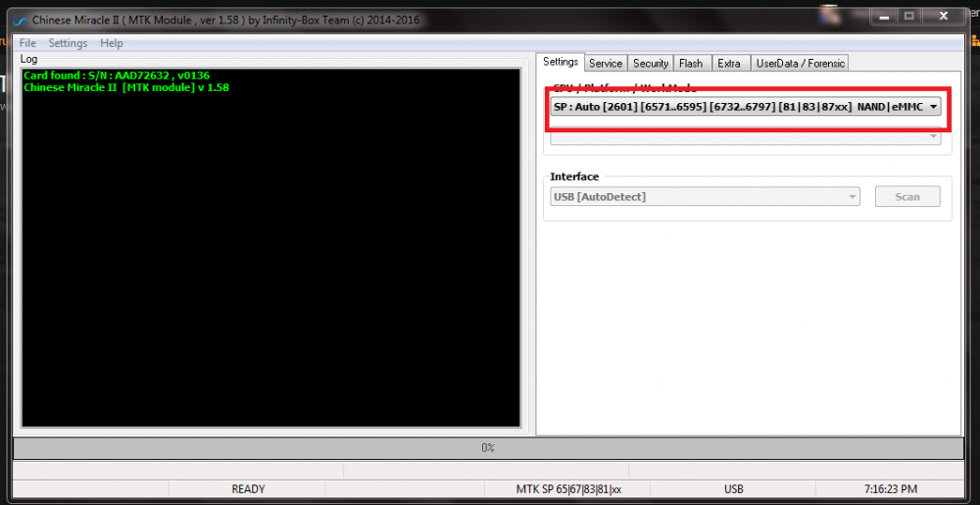Click the Chinese Miracle II title bar icon
This screenshot has width=980, height=505.
(x=20, y=21)
